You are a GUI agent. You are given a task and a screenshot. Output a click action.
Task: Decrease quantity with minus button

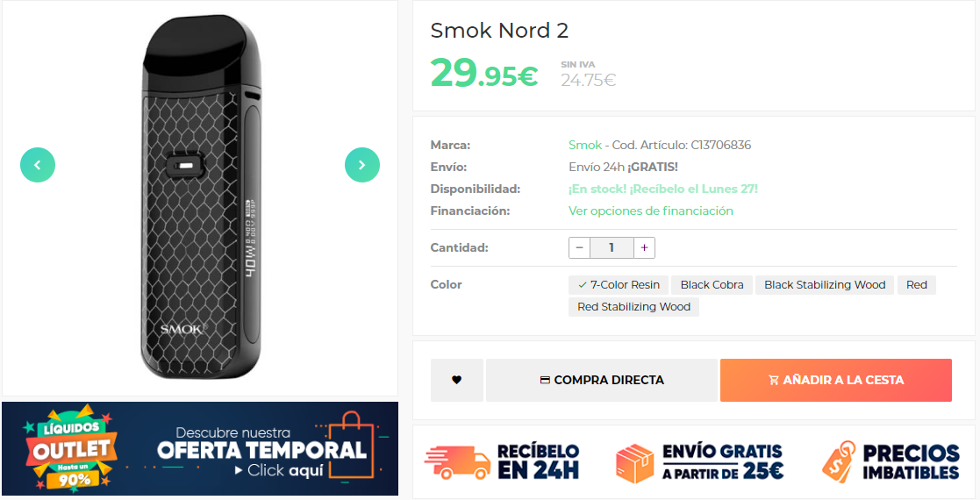pyautogui.click(x=579, y=248)
